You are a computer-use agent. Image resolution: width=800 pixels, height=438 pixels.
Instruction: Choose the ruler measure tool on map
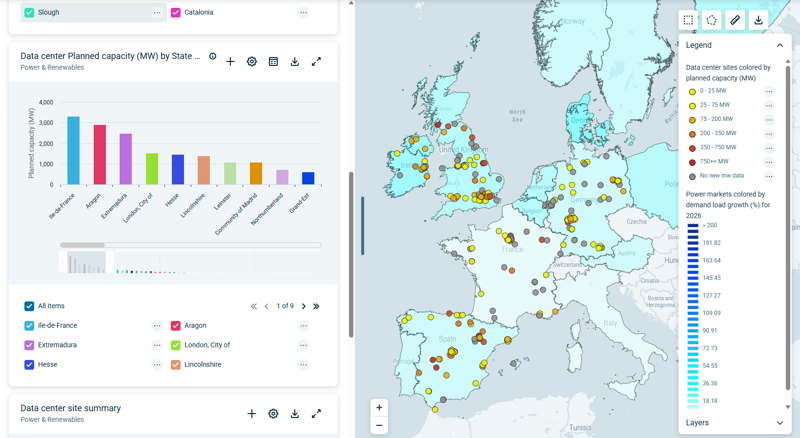pos(735,20)
